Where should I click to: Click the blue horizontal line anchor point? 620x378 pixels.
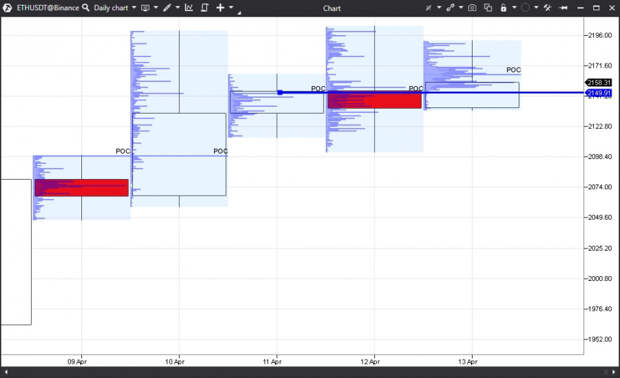click(280, 93)
